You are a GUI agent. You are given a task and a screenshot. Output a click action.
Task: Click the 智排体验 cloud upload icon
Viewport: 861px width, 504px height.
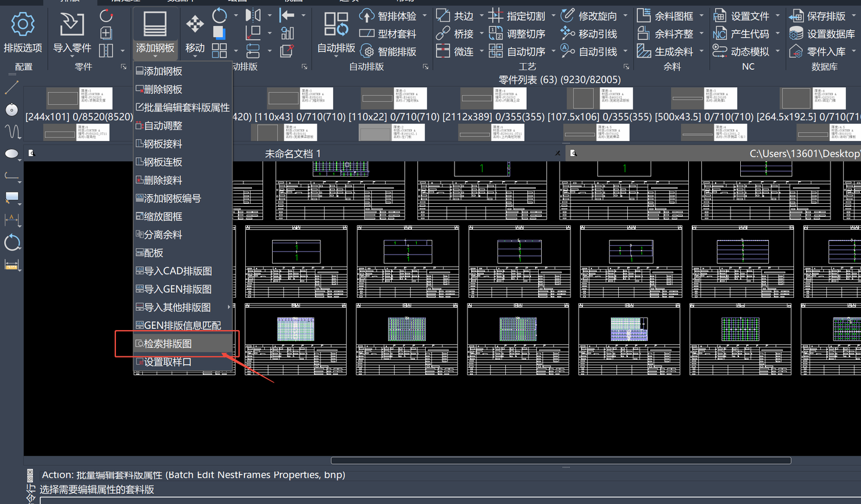point(367,16)
